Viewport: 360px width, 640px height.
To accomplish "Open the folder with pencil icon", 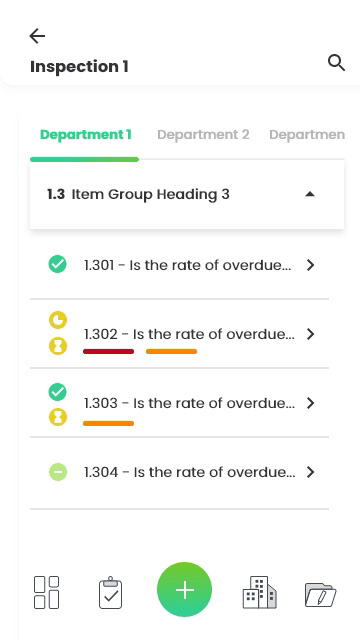I will tap(320, 595).
